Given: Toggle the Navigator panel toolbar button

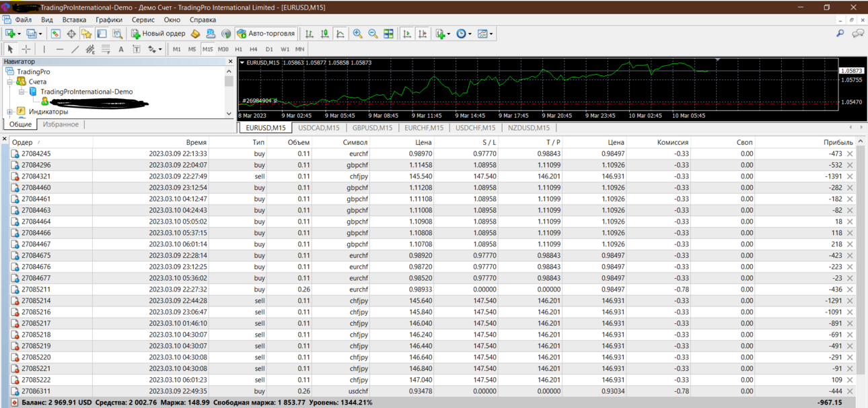Looking at the screenshot, I should (87, 33).
